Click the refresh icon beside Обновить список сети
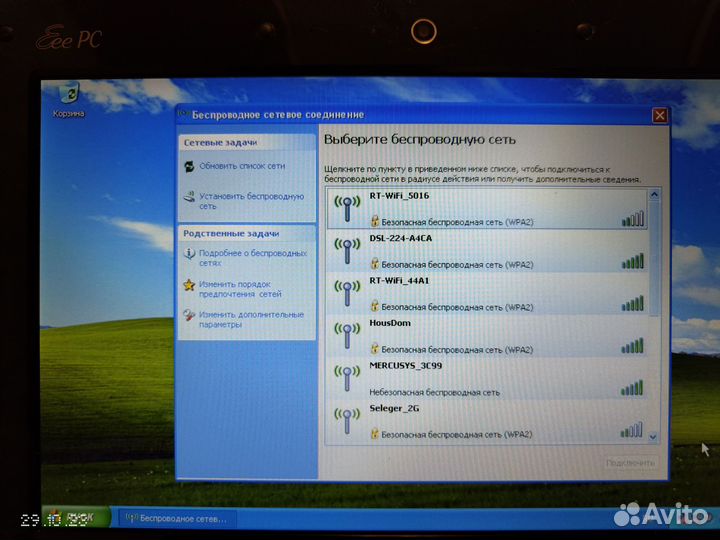This screenshot has width=720, height=540. pos(189,167)
